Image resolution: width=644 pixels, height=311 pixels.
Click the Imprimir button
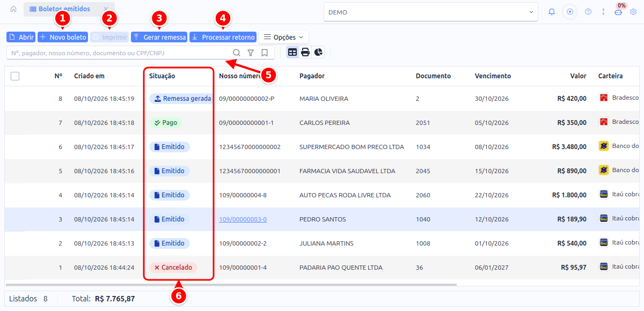tap(109, 37)
